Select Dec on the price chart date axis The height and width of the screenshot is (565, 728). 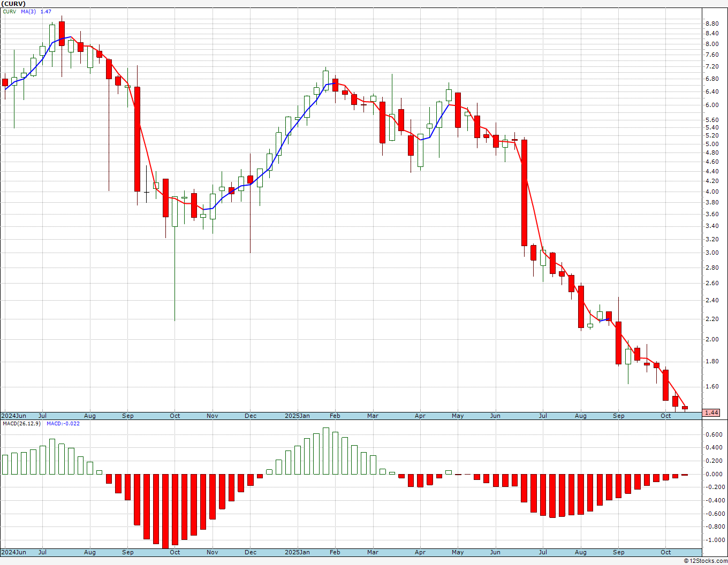coord(251,416)
